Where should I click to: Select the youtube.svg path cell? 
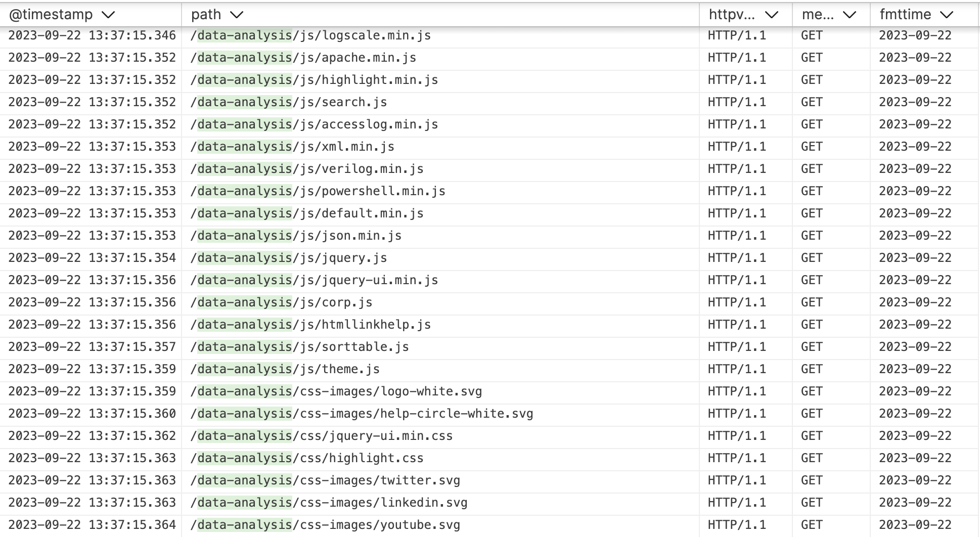point(325,525)
